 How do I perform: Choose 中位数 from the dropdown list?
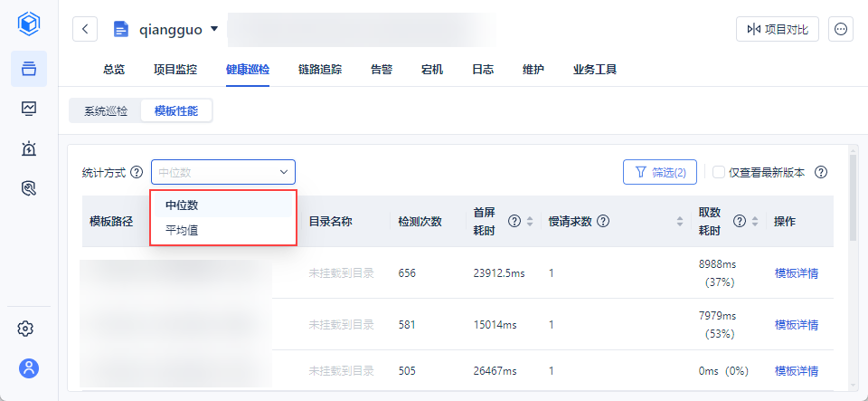click(x=182, y=205)
